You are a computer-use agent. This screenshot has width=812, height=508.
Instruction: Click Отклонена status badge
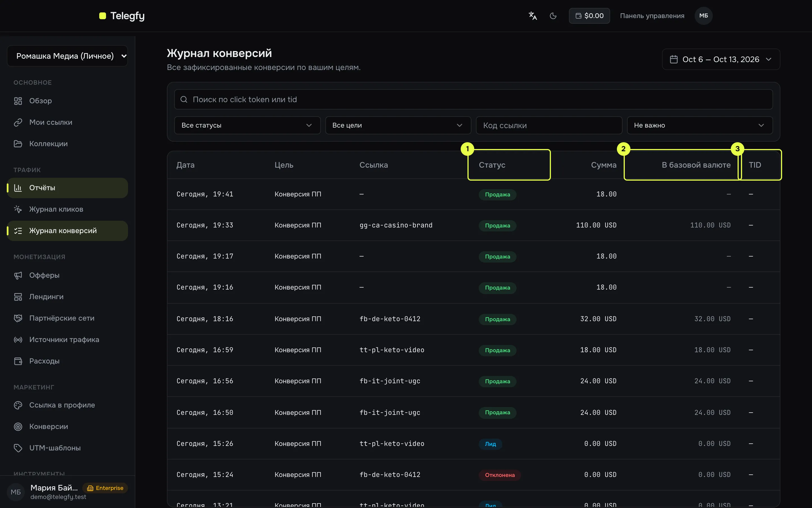pos(500,475)
